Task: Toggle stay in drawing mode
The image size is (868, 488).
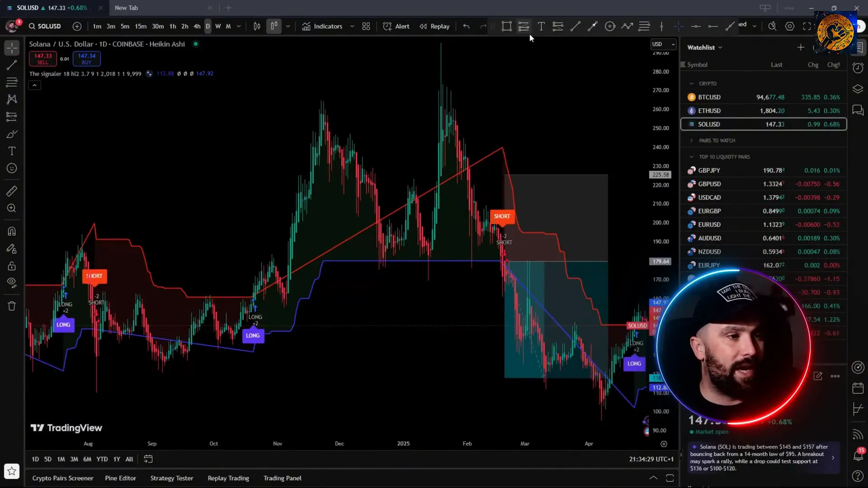Action: (x=12, y=249)
